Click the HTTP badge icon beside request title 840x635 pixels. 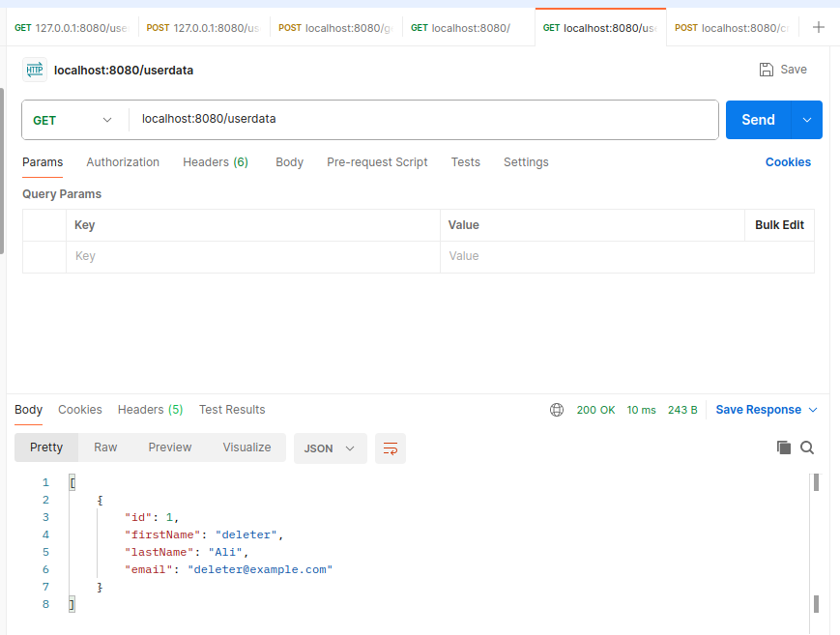pos(35,70)
